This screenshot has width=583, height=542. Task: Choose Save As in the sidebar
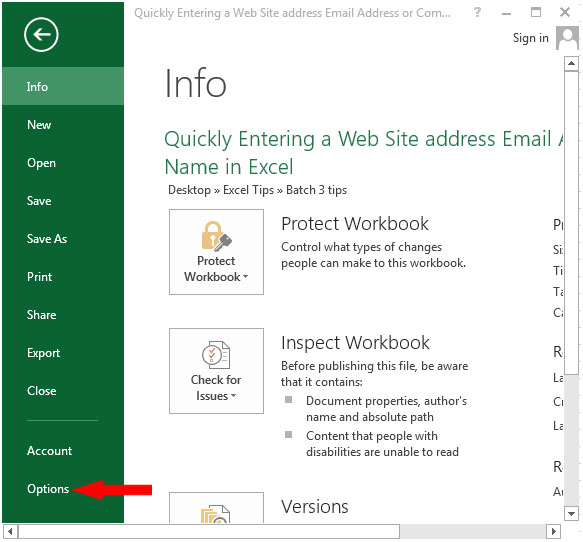point(63,239)
